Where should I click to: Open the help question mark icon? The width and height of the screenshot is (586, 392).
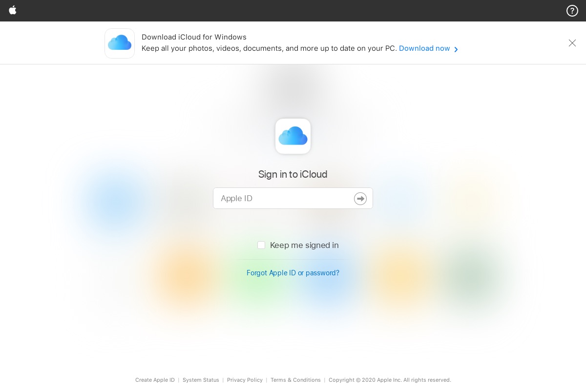(572, 11)
